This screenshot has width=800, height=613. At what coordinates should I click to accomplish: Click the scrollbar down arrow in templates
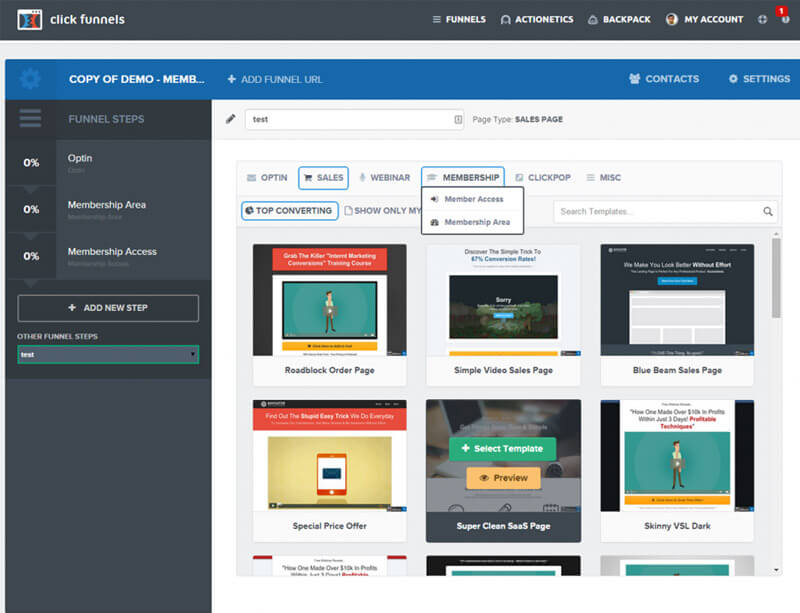(776, 570)
